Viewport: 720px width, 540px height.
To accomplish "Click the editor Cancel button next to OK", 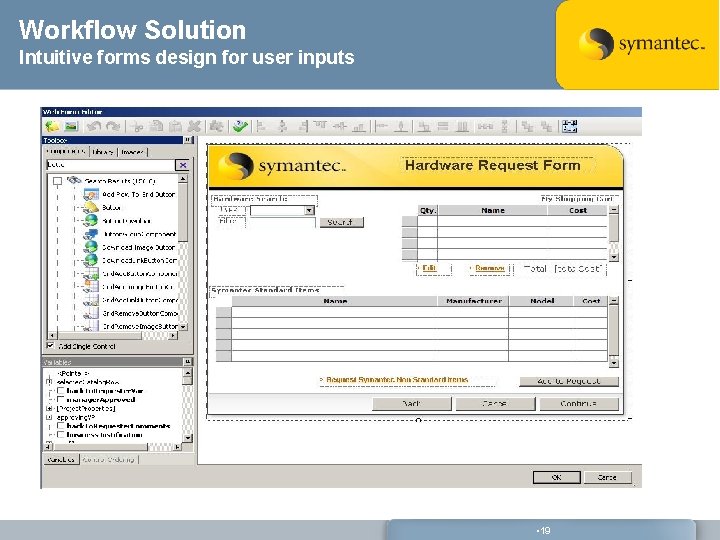I will (607, 478).
